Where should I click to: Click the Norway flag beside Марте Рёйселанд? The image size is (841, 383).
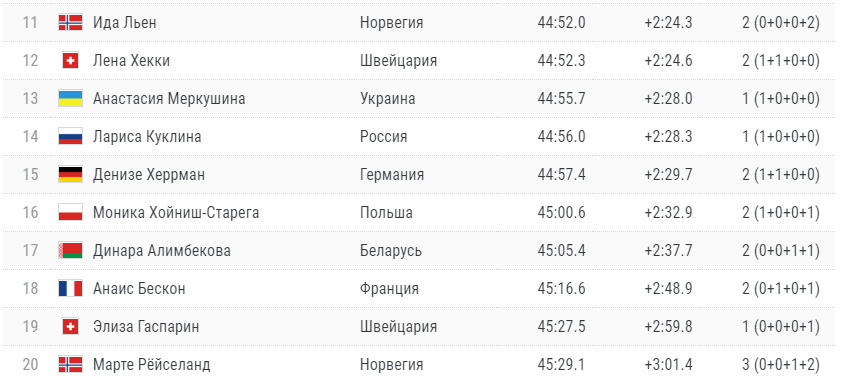(70, 364)
